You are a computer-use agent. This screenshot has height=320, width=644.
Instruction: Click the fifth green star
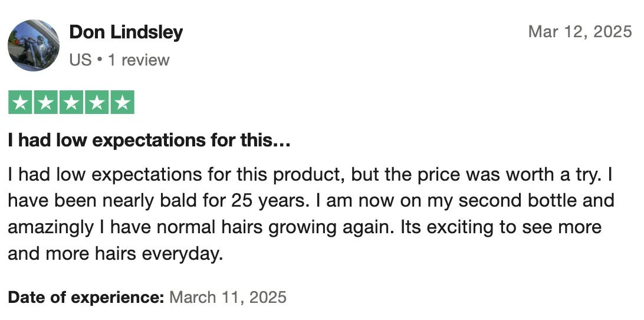122,103
